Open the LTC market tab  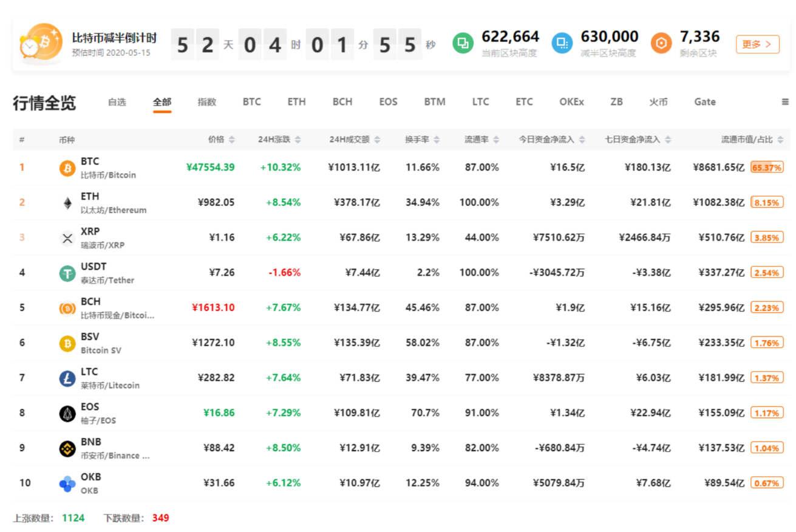coord(481,102)
